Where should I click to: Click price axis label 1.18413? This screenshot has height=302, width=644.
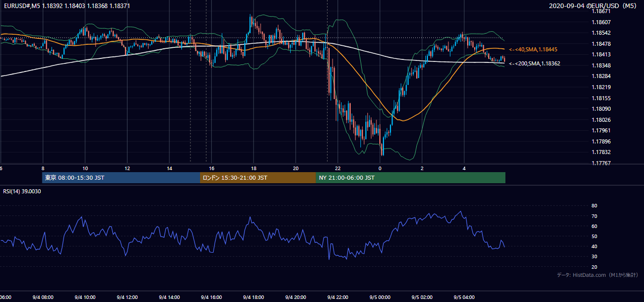[601, 54]
